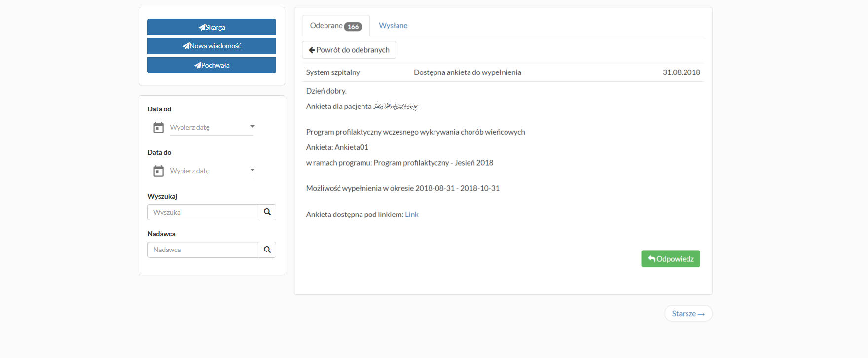Click the paper plane icon on Pochwała
Screen dimensions: 868x358
tap(198, 65)
